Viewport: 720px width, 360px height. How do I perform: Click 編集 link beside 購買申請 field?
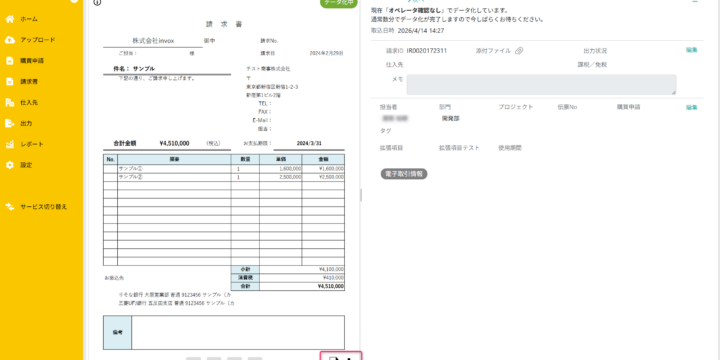point(692,107)
